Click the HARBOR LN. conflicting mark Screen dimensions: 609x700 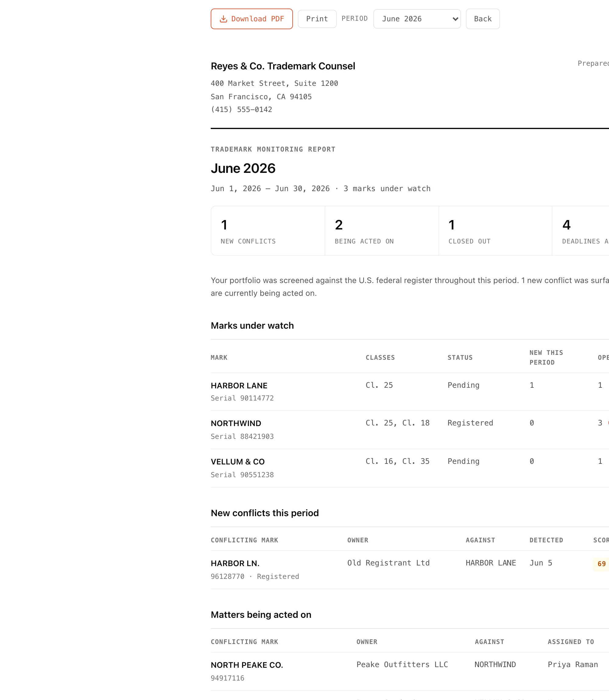click(x=235, y=563)
